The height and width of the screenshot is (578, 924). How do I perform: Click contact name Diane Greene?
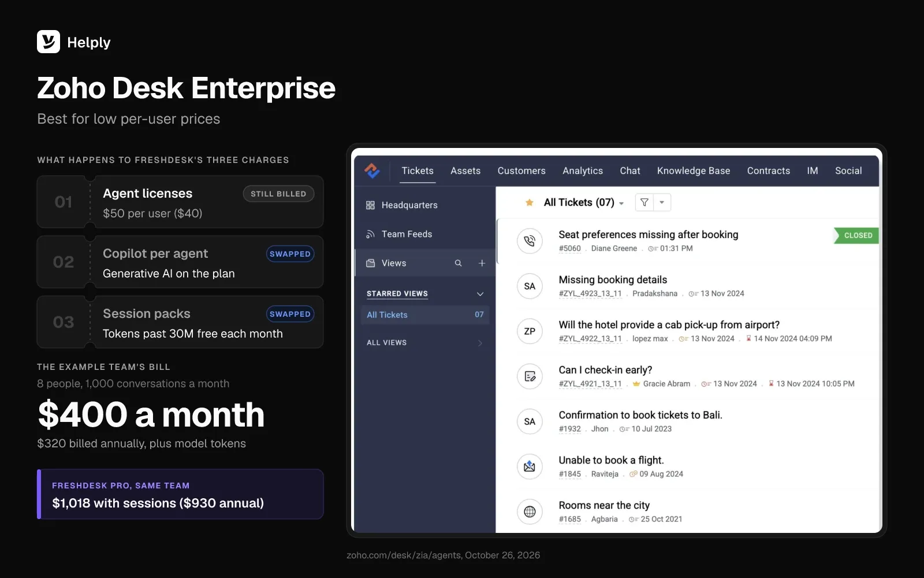pos(614,249)
